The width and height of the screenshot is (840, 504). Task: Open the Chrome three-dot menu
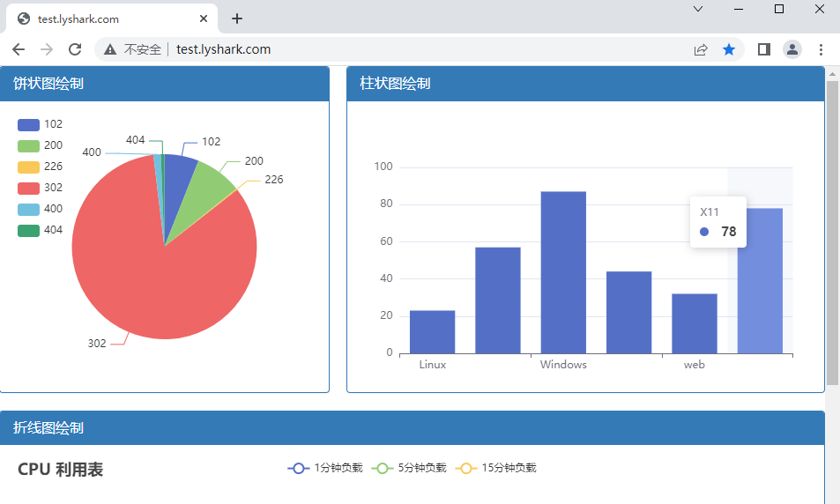coord(821,49)
